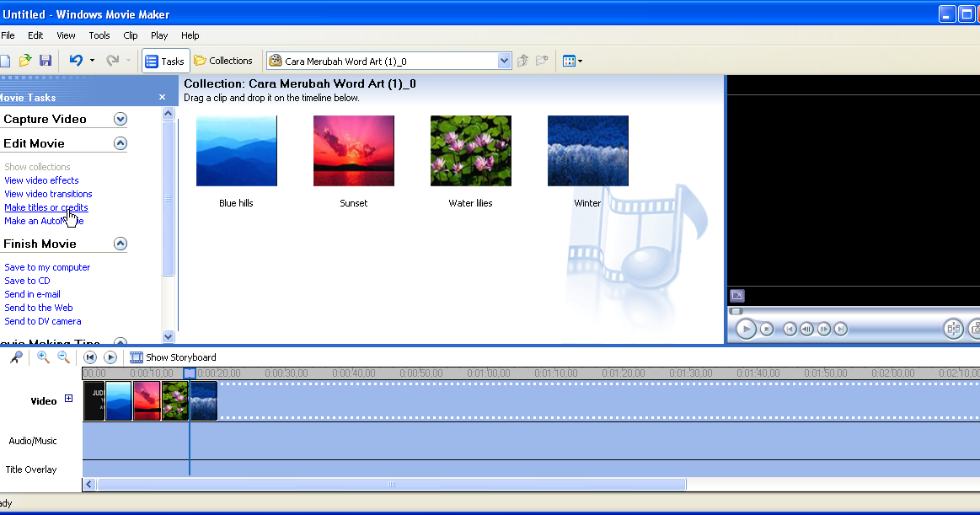
Task: Click the Play button in preview monitor
Action: 746,329
